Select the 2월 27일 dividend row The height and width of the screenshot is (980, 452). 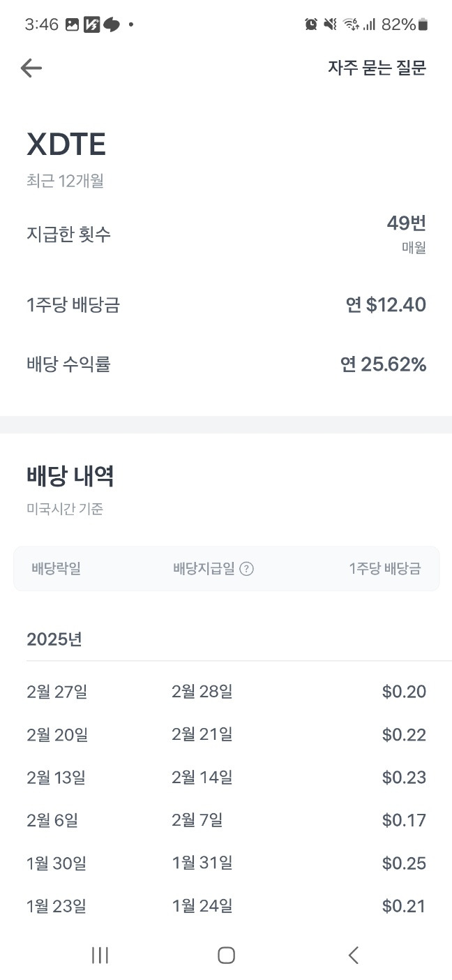(x=226, y=692)
